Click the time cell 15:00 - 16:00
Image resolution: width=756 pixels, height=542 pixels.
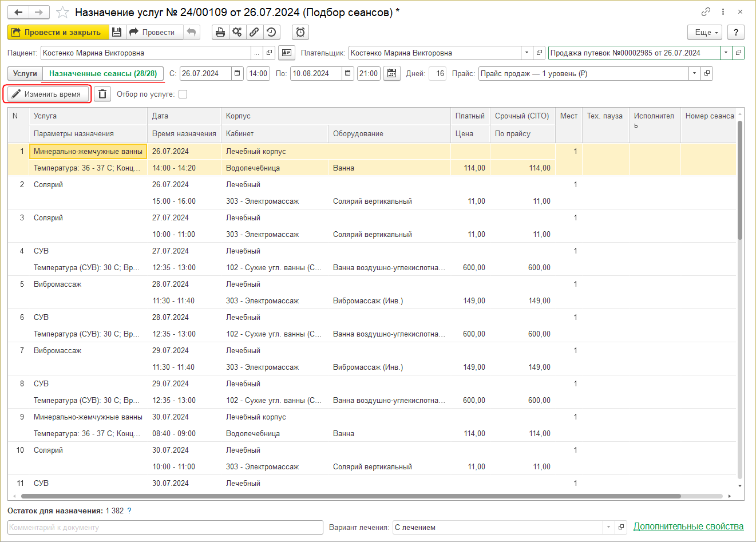(184, 201)
